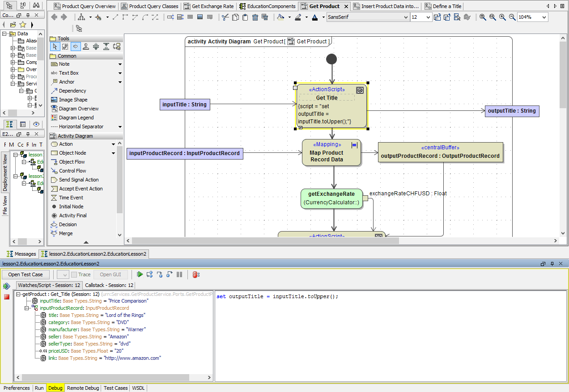Toggle the Trace checkbox
The height and width of the screenshot is (392, 569).
point(74,274)
